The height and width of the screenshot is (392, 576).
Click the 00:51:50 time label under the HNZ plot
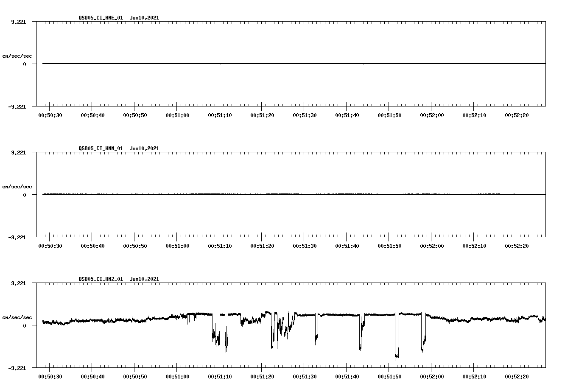point(389,377)
